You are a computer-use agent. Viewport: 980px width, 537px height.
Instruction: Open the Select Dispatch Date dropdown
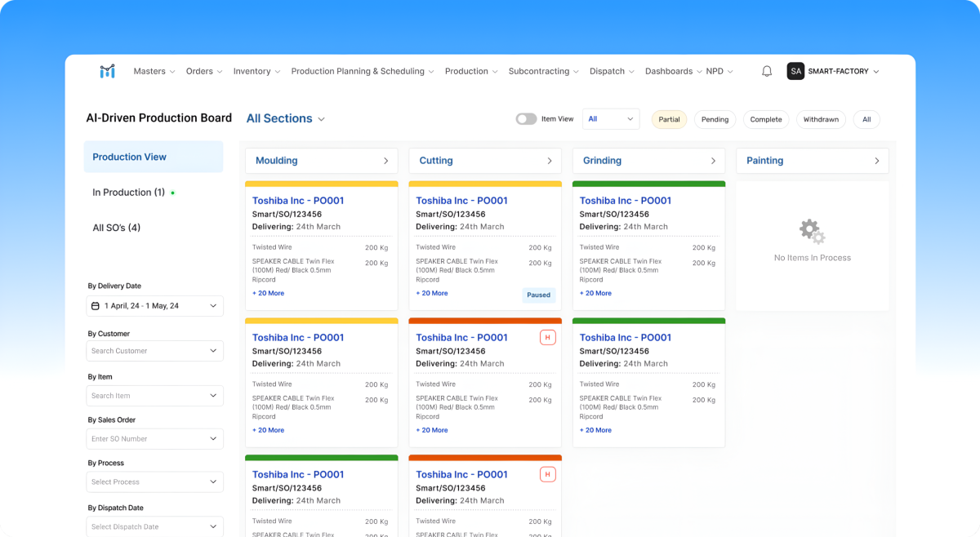tap(154, 526)
